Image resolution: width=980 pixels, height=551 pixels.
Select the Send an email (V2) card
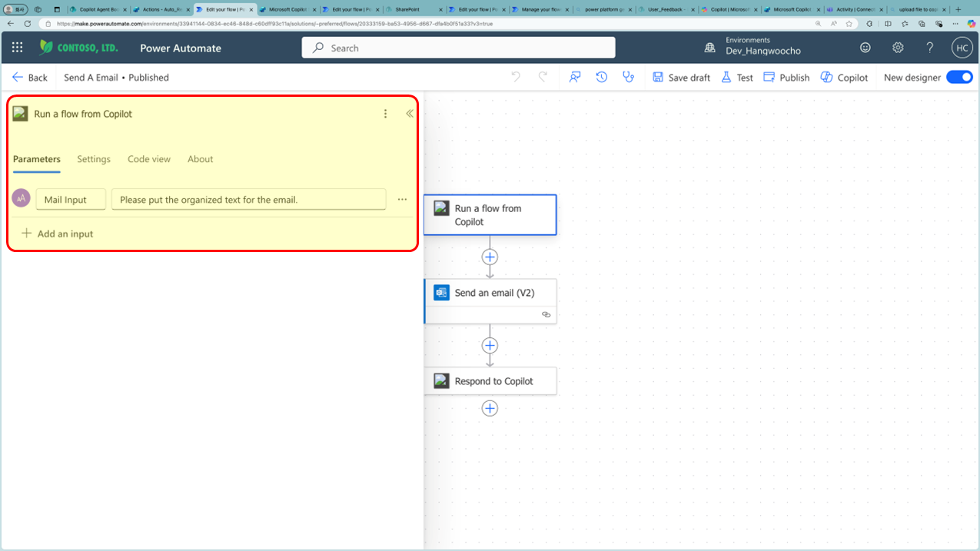click(x=490, y=301)
